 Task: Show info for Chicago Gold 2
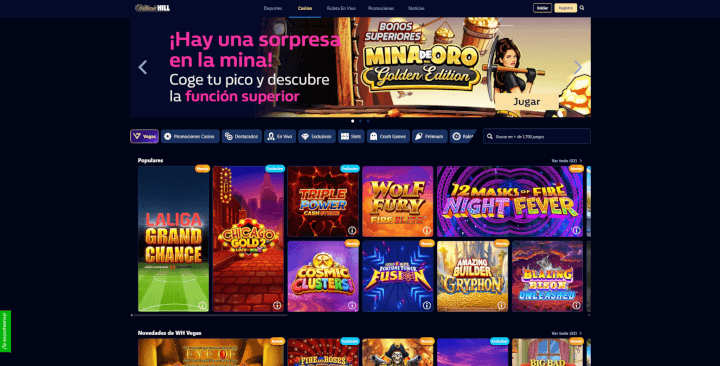tap(277, 305)
